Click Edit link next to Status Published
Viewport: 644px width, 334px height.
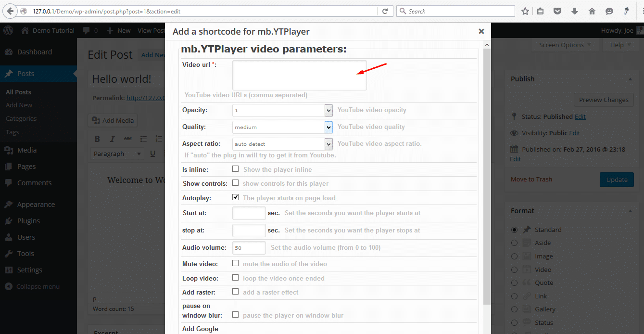580,116
